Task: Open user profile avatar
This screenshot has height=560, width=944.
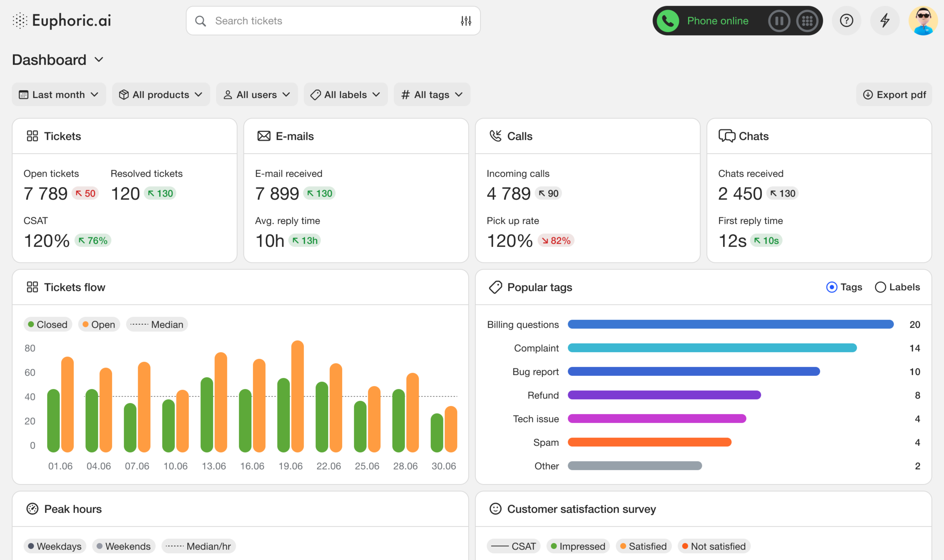Action: pos(923,21)
